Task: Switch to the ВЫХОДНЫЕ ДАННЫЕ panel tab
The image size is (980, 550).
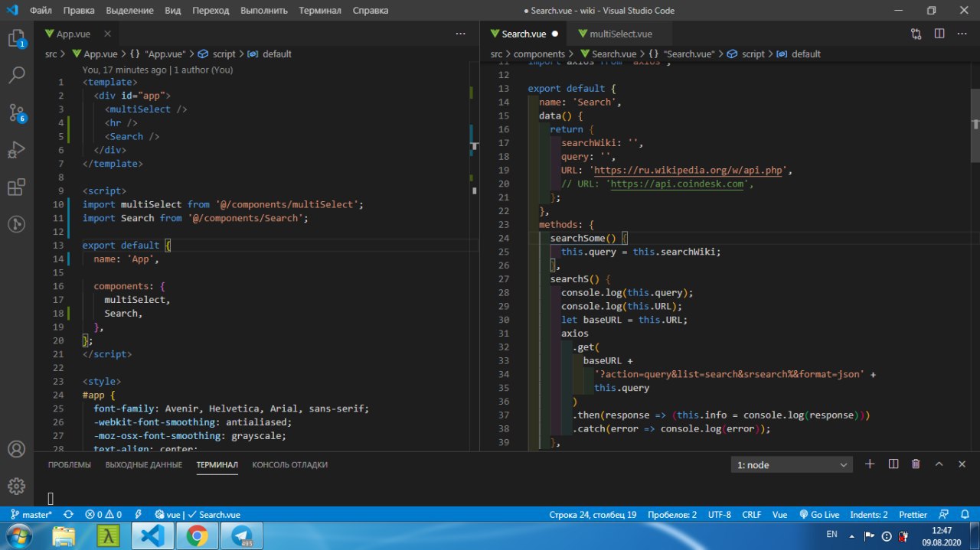Action: [143, 464]
